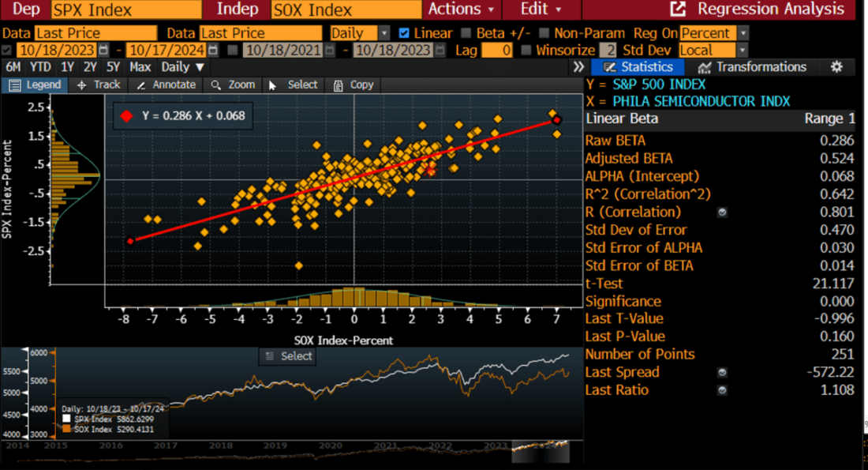Click Last Spread value -572.22
This screenshot has height=470, width=868.
(830, 372)
